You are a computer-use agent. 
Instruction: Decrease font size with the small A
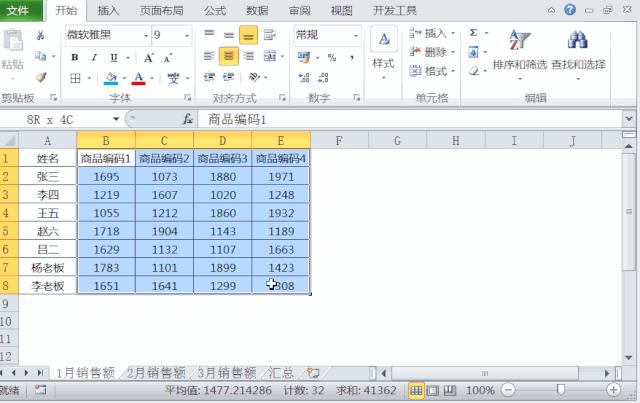(x=168, y=58)
